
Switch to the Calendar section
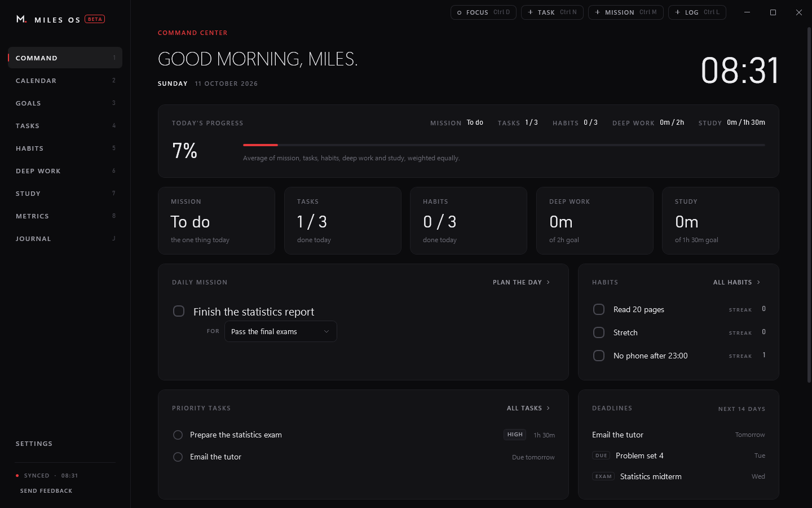point(65,80)
